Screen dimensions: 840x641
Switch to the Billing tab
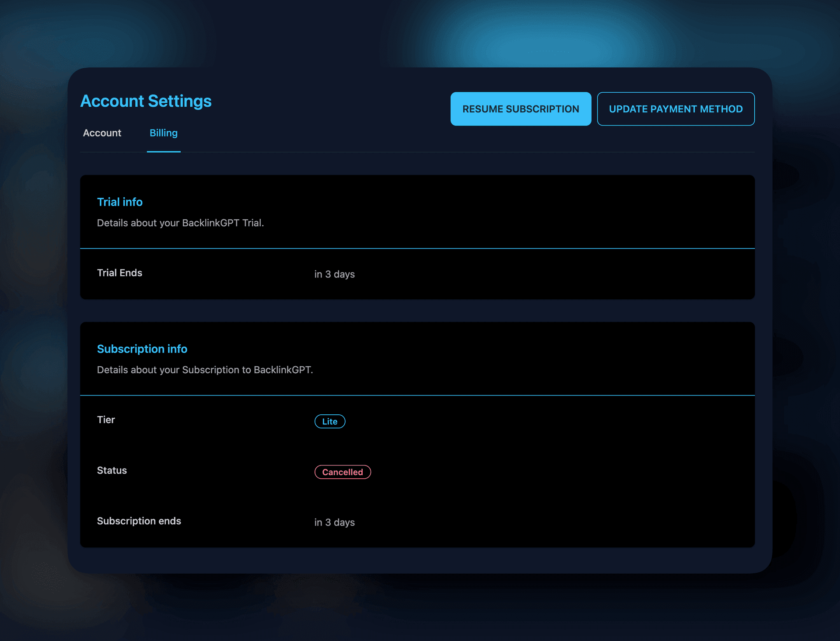(x=163, y=133)
